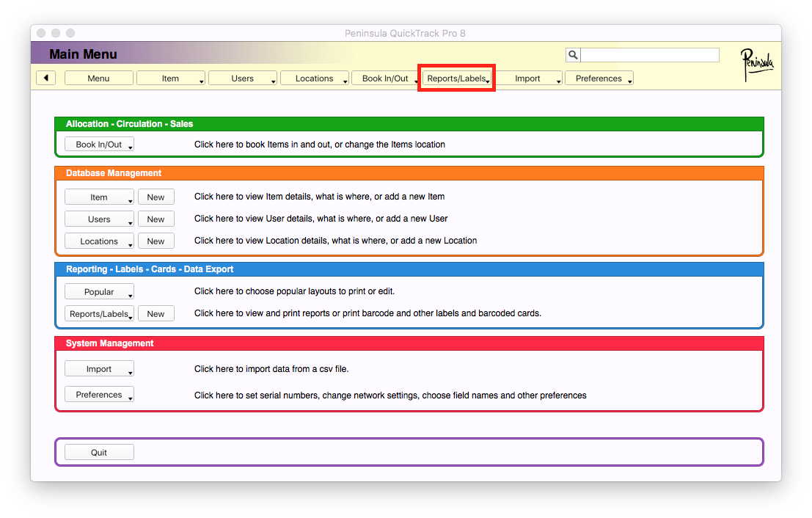Open Reports/Labels in the Reporting section
The image size is (812, 518).
[x=99, y=314]
